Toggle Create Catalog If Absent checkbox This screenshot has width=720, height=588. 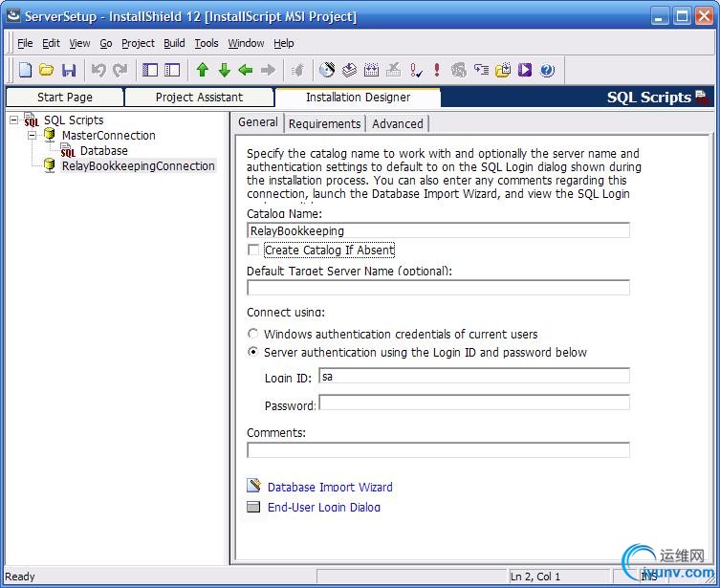tap(253, 250)
